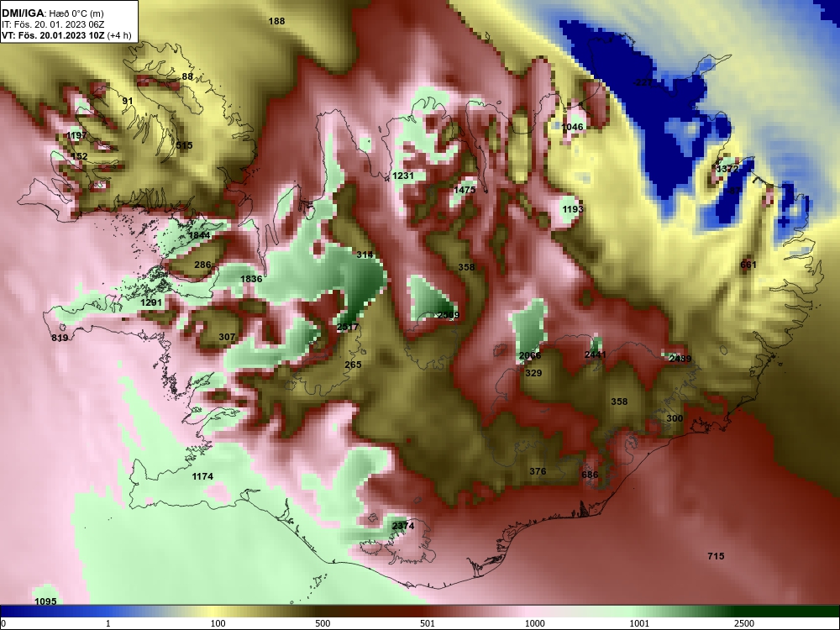
Task: Click the -87 value in the dark blue patch
Action: coord(734,191)
